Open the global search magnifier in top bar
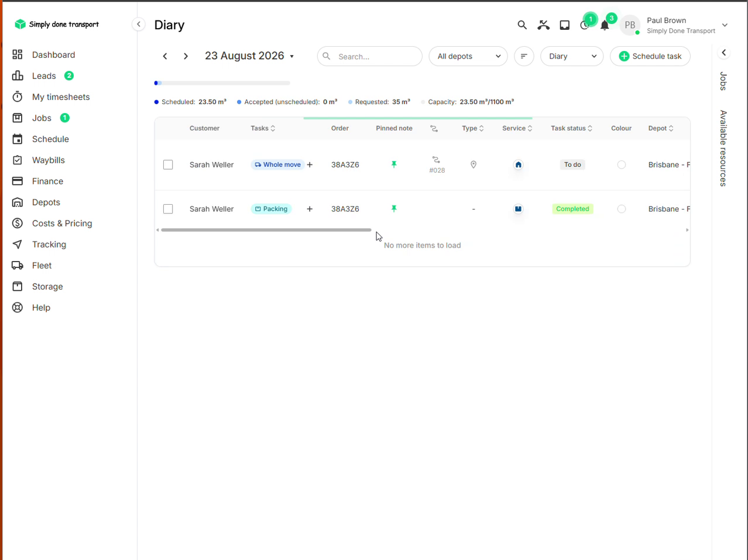The image size is (748, 560). [x=522, y=25]
